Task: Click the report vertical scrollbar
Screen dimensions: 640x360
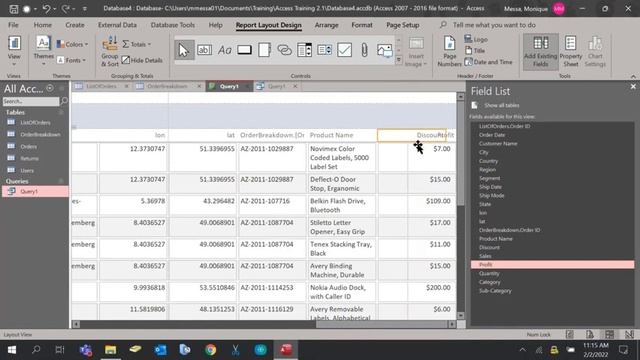Action: 460,206
